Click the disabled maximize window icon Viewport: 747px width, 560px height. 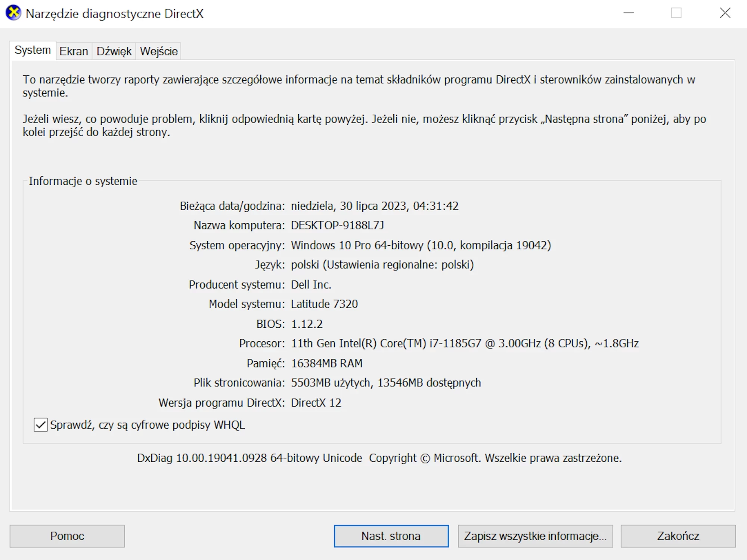click(x=676, y=13)
